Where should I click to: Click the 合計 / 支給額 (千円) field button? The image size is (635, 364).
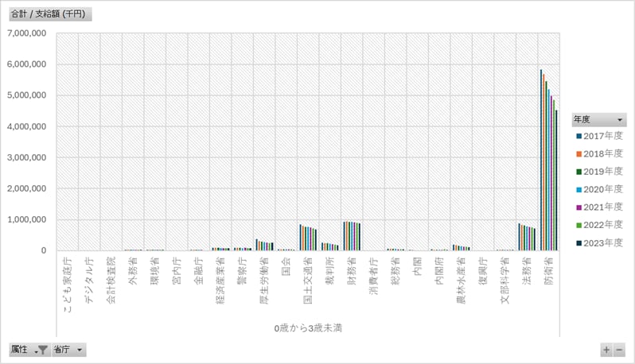50,14
